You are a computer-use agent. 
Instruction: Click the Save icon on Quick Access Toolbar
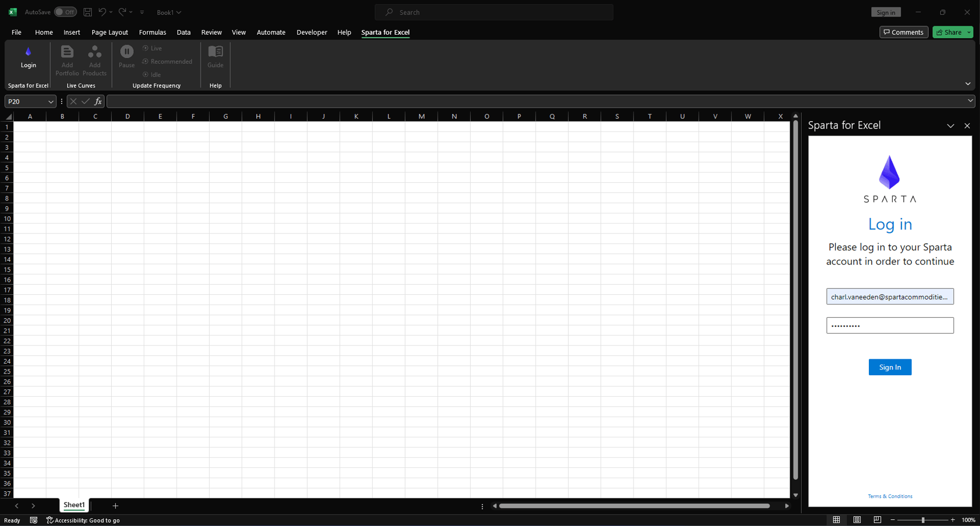tap(87, 11)
